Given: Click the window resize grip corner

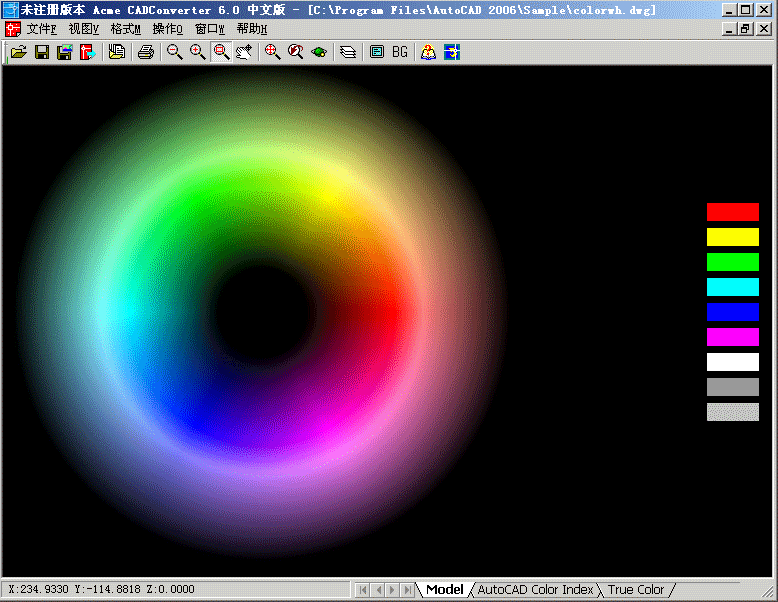Looking at the screenshot, I should pos(769,592).
